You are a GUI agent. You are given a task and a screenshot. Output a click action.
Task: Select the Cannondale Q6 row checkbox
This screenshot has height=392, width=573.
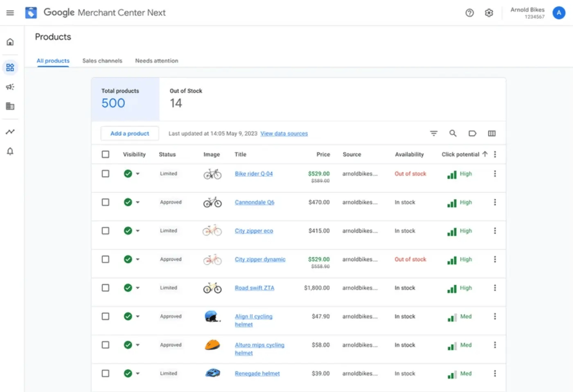[x=106, y=202]
